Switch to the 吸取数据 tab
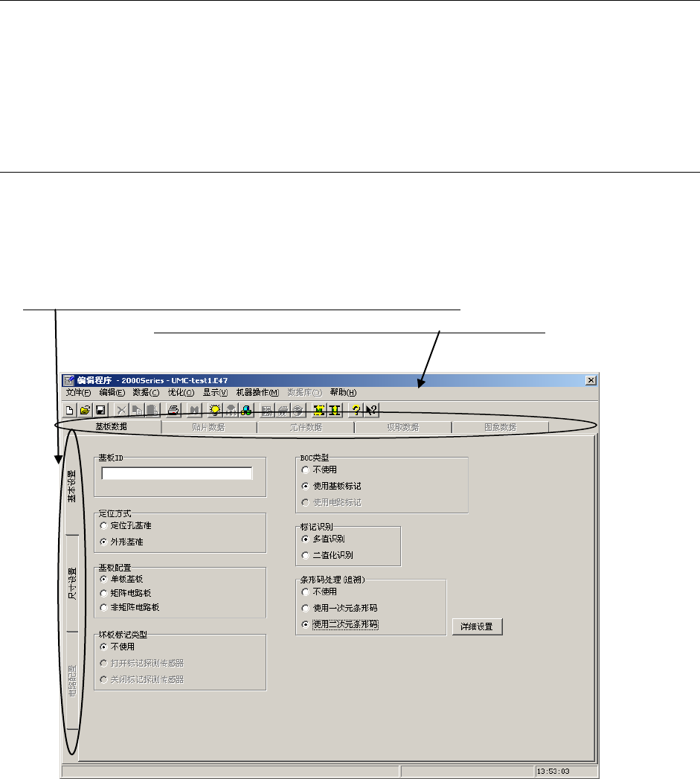 pyautogui.click(x=403, y=427)
